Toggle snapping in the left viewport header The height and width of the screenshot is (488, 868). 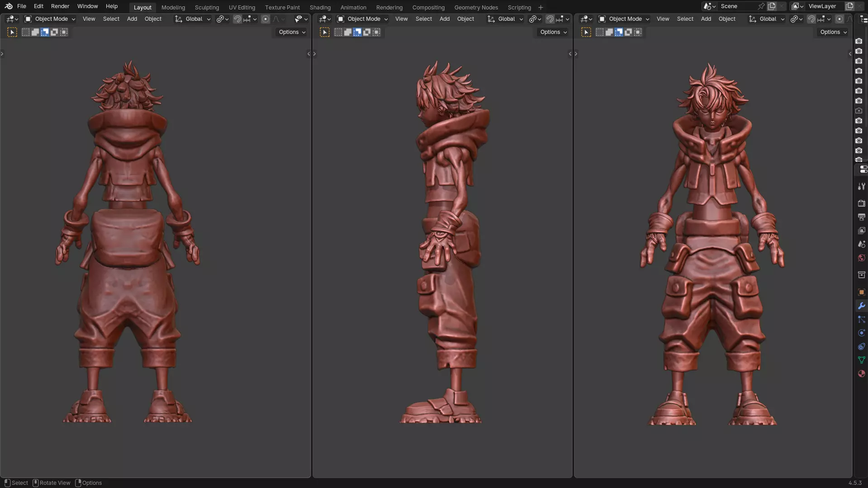click(x=237, y=19)
